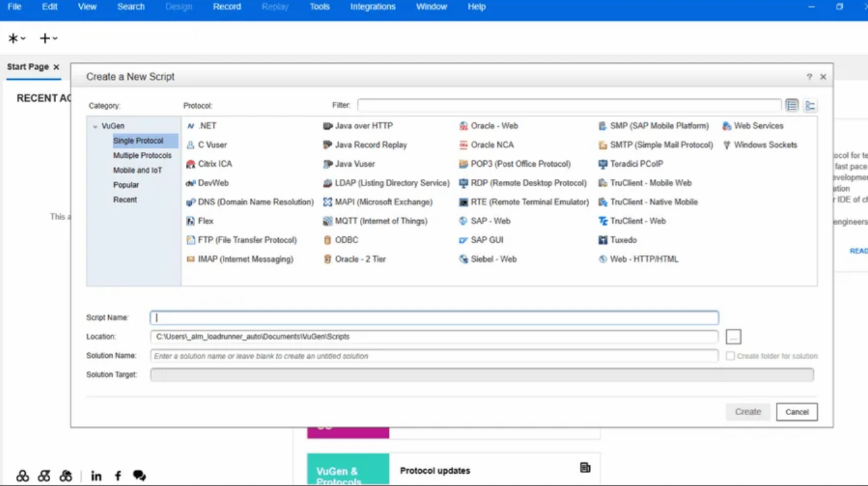
Task: Choose SMTP (Simple Mail Protocol)
Action: pyautogui.click(x=656, y=145)
